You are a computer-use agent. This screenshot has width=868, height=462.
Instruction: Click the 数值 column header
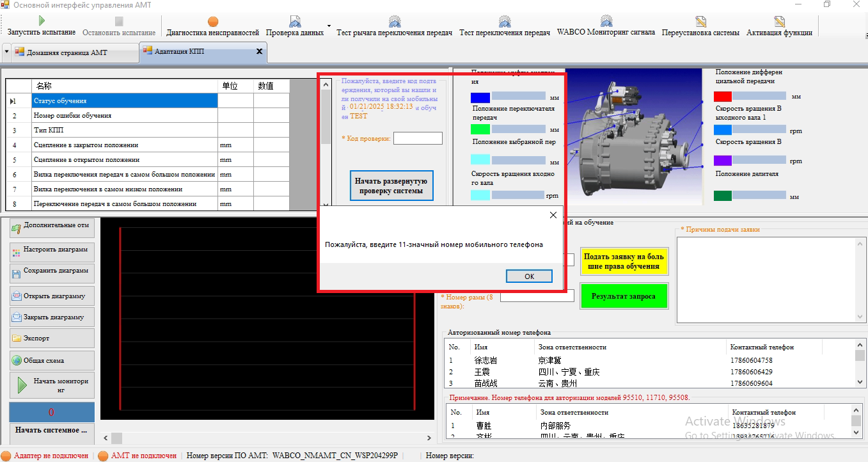point(272,86)
